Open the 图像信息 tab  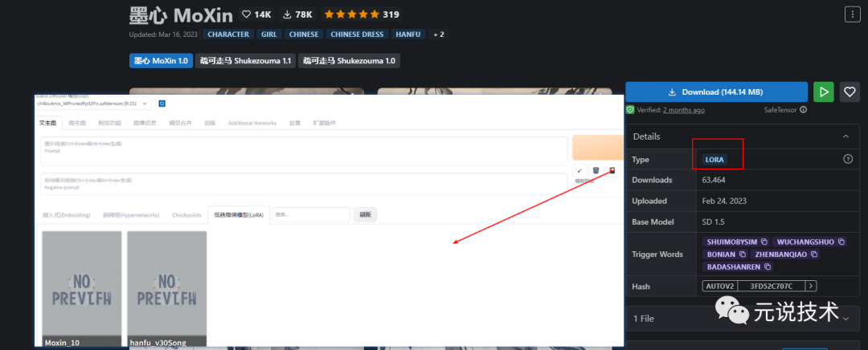[x=145, y=123]
